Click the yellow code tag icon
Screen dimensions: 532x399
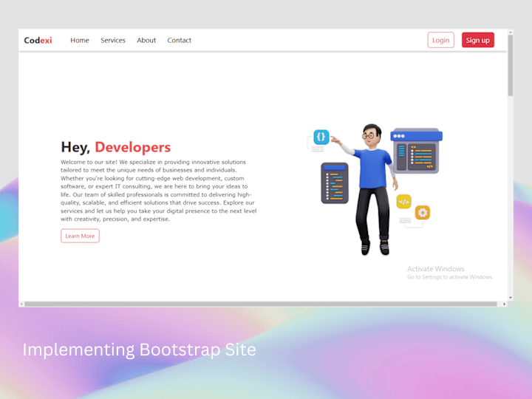[403, 202]
